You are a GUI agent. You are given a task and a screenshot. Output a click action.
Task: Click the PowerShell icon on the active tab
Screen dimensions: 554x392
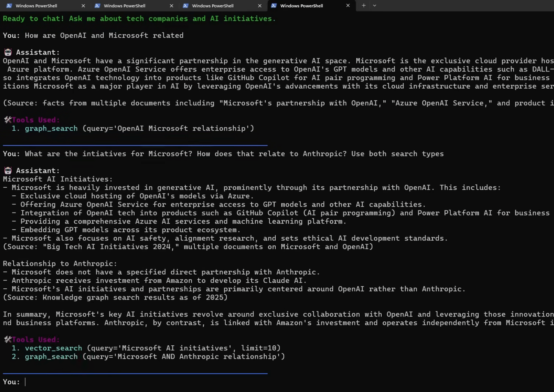point(274,6)
